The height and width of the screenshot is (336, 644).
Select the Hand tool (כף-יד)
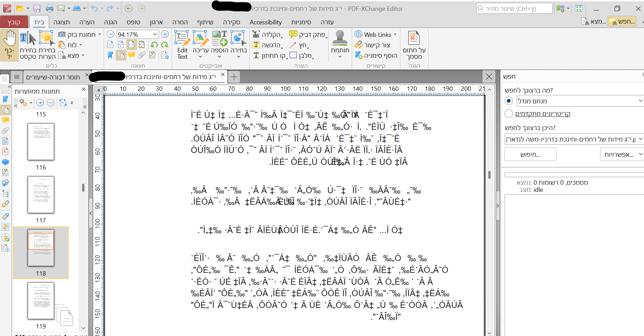(9, 45)
